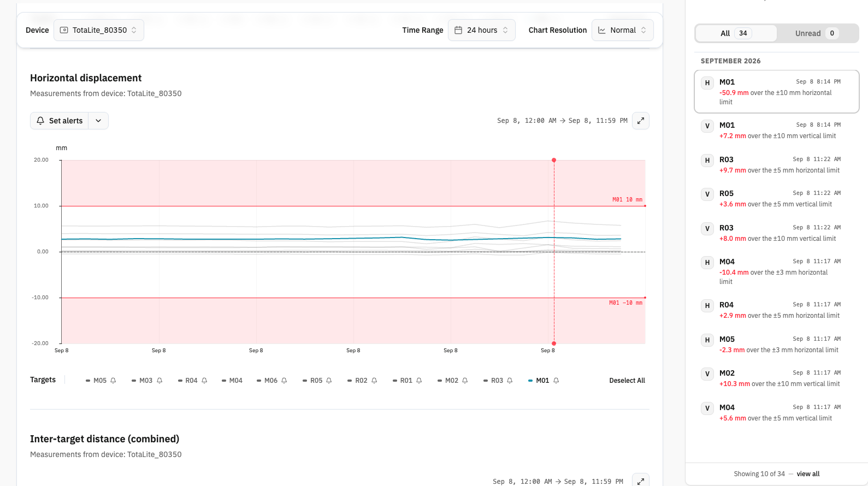
Task: Click the red marker atop chart line
Action: 554,160
